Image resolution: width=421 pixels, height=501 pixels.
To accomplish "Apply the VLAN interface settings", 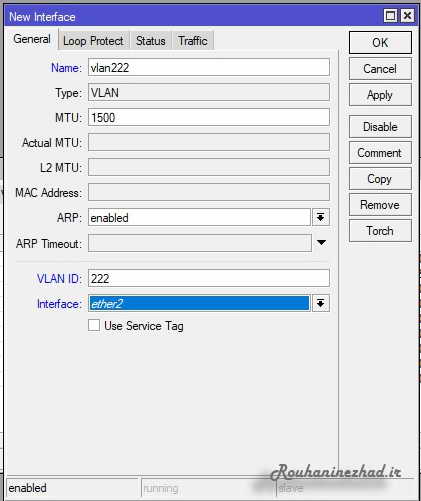I will tap(380, 95).
